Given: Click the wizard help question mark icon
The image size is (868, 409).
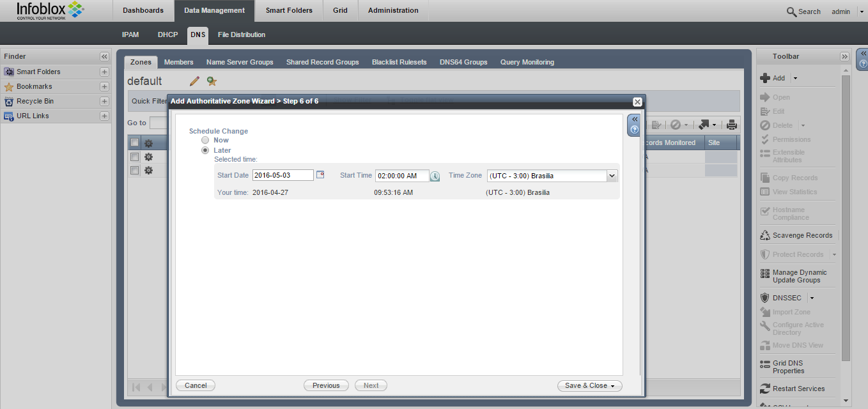Looking at the screenshot, I should 634,130.
